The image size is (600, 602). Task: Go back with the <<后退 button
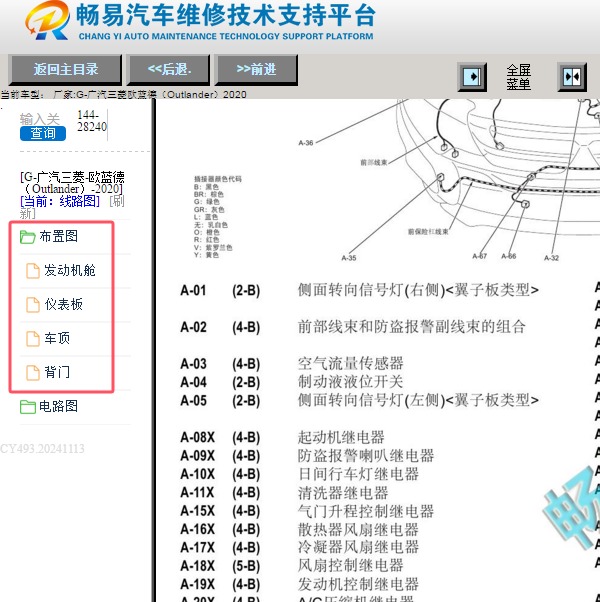(x=169, y=69)
